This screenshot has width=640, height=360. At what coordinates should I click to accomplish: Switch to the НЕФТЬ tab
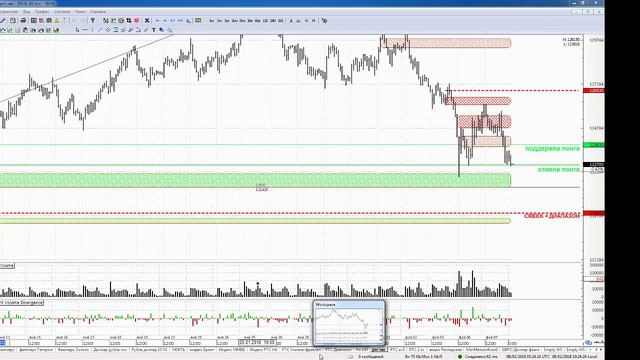[179, 350]
